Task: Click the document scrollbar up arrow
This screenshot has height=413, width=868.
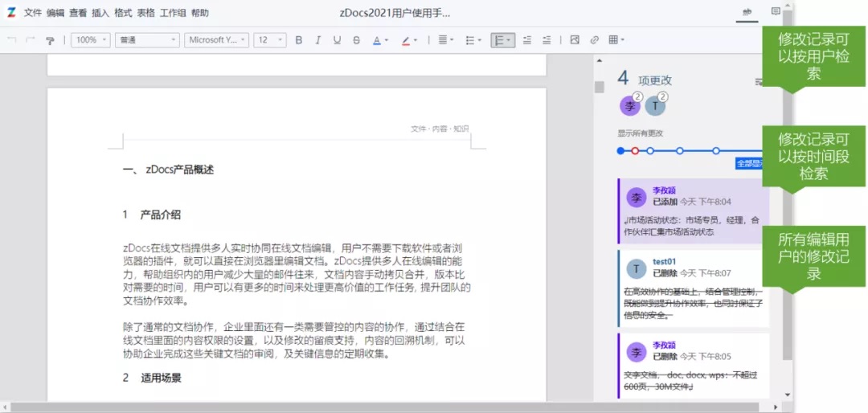Action: (x=600, y=59)
